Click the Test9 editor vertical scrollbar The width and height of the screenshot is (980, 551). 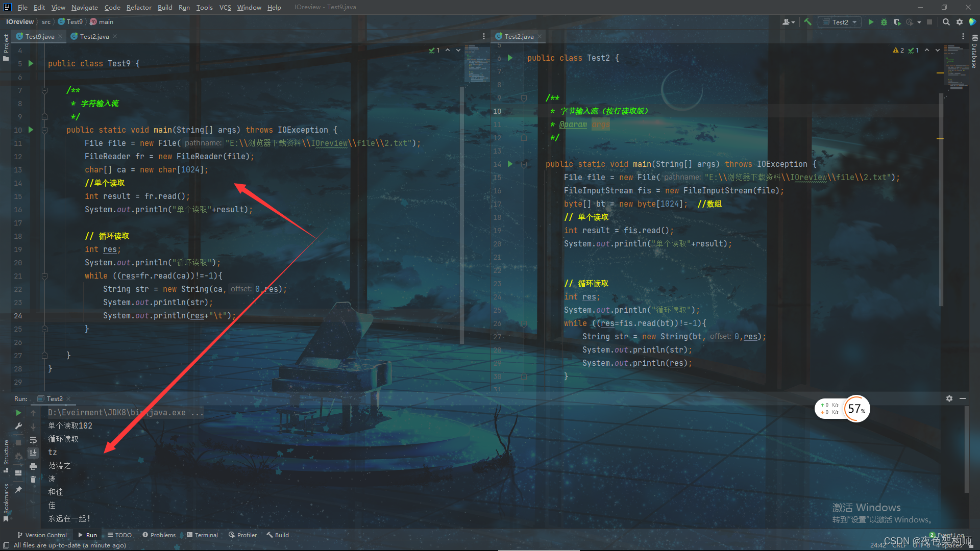(x=462, y=214)
